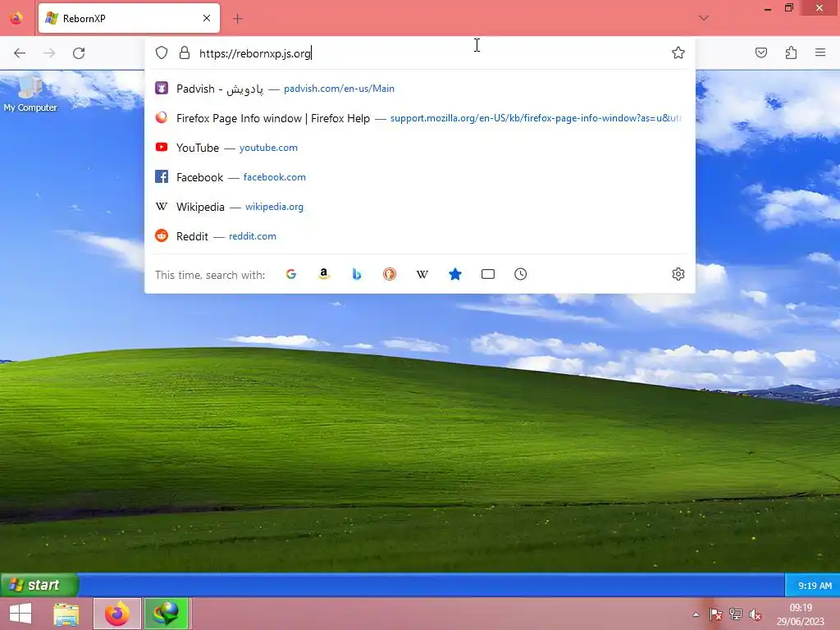Click the XP start button
This screenshot has width=840, height=630.
[39, 585]
